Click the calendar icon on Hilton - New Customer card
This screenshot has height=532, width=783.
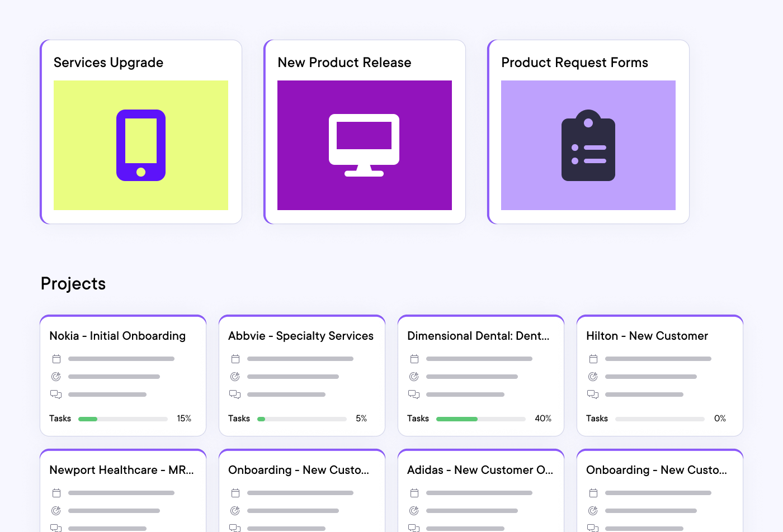coord(593,359)
